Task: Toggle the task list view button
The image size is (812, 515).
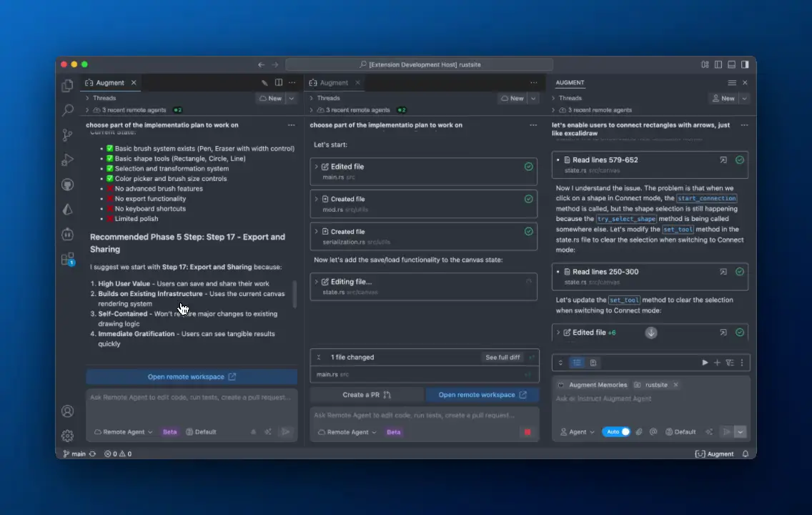Action: click(577, 363)
